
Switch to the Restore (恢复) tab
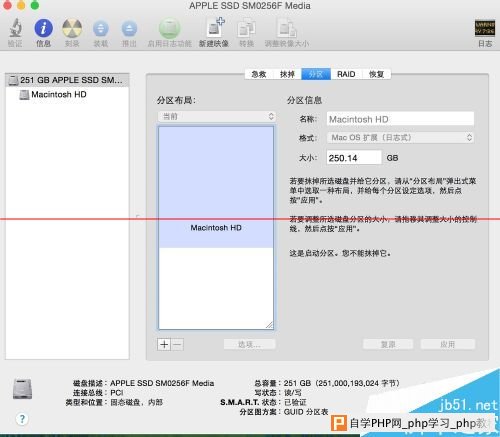click(376, 74)
